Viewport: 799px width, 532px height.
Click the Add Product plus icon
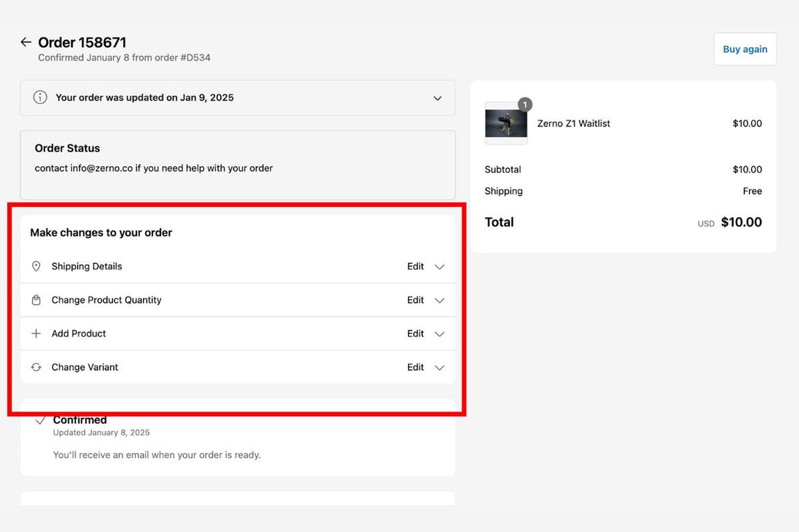click(36, 333)
